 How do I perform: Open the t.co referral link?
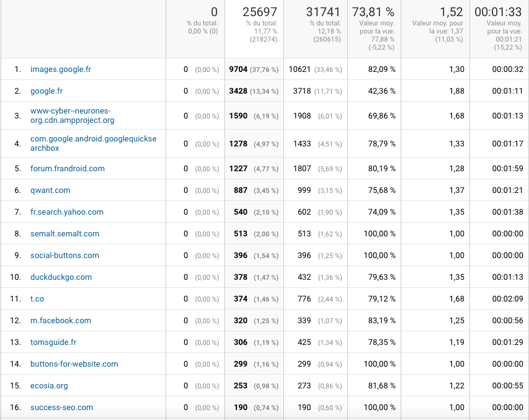click(x=37, y=299)
